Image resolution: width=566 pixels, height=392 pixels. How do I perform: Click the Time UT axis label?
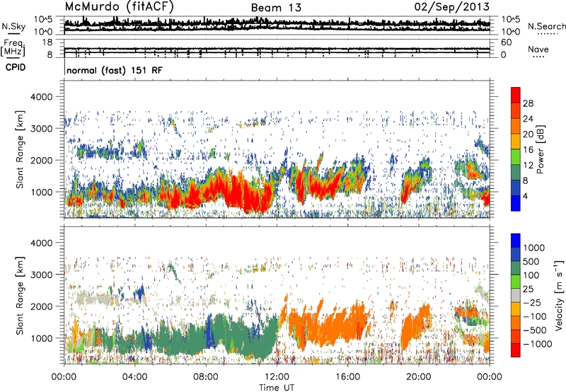pyautogui.click(x=277, y=388)
